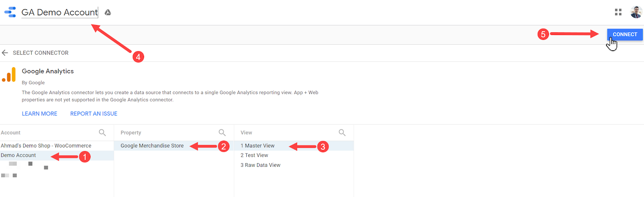Open the LEARN MORE link
This screenshot has width=644, height=197.
39,114
